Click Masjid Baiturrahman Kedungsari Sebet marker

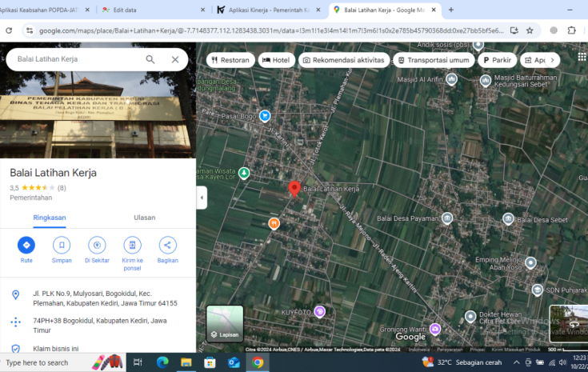pos(486,81)
